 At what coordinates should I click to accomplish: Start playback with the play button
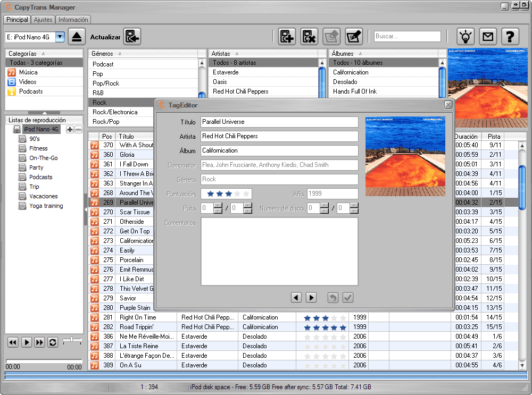27,342
